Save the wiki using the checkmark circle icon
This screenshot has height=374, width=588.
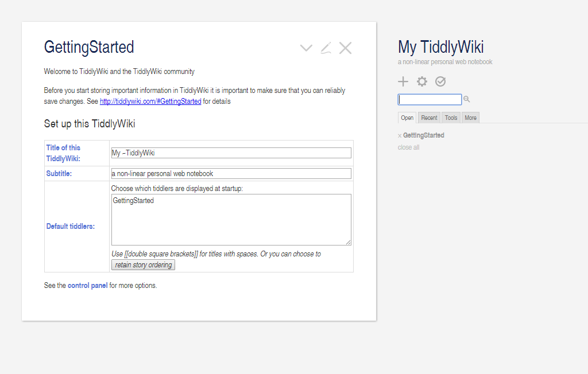tap(440, 81)
